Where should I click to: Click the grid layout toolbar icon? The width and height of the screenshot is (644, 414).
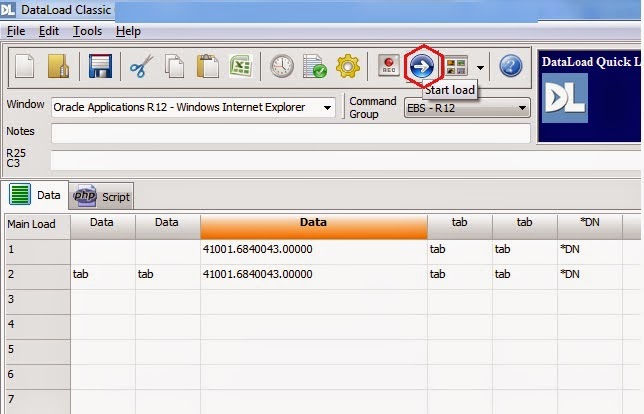click(456, 66)
